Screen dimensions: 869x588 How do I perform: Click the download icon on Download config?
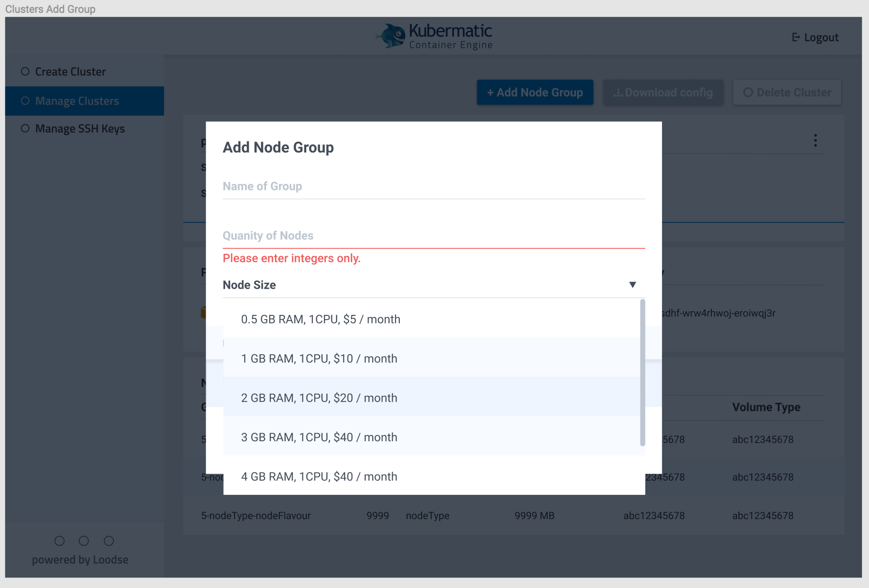coord(618,93)
